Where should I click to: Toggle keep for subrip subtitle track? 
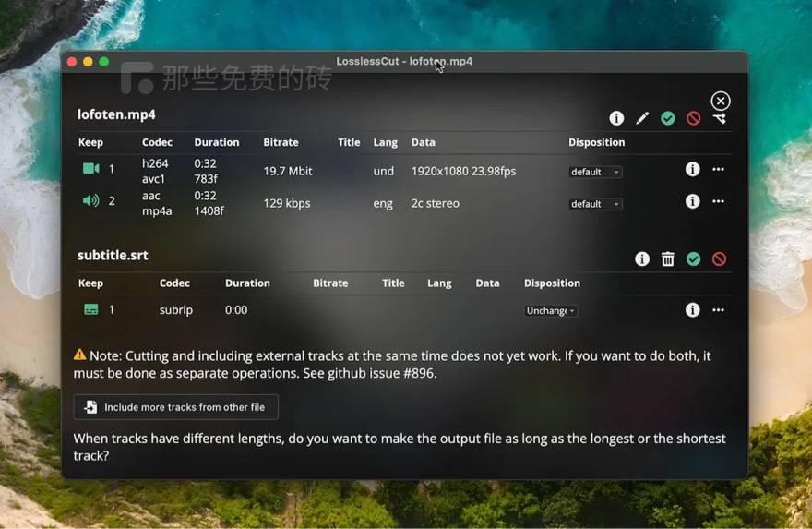[x=91, y=309]
